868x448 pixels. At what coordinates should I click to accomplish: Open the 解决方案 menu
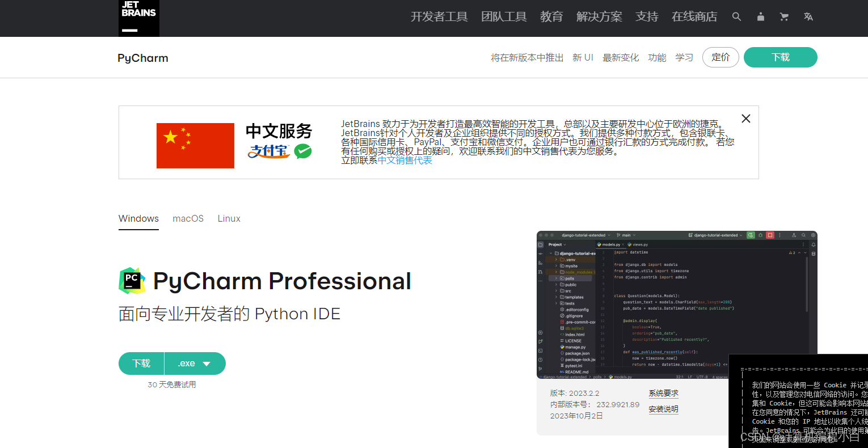(599, 17)
